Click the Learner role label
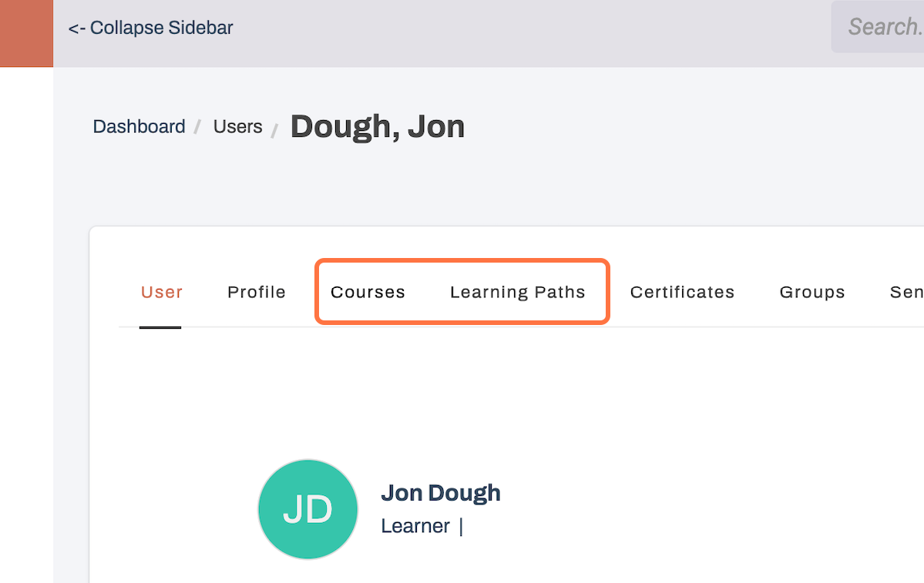The height and width of the screenshot is (583, 924). click(415, 525)
